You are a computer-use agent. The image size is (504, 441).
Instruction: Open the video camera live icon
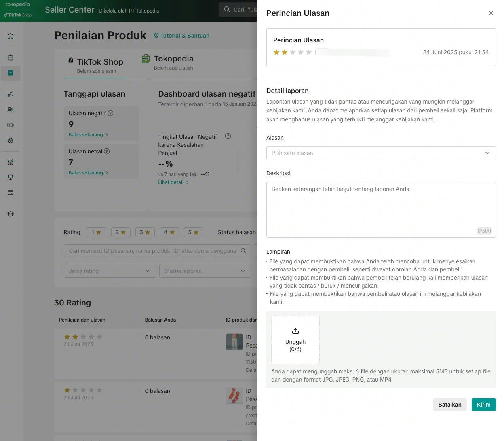point(11,125)
